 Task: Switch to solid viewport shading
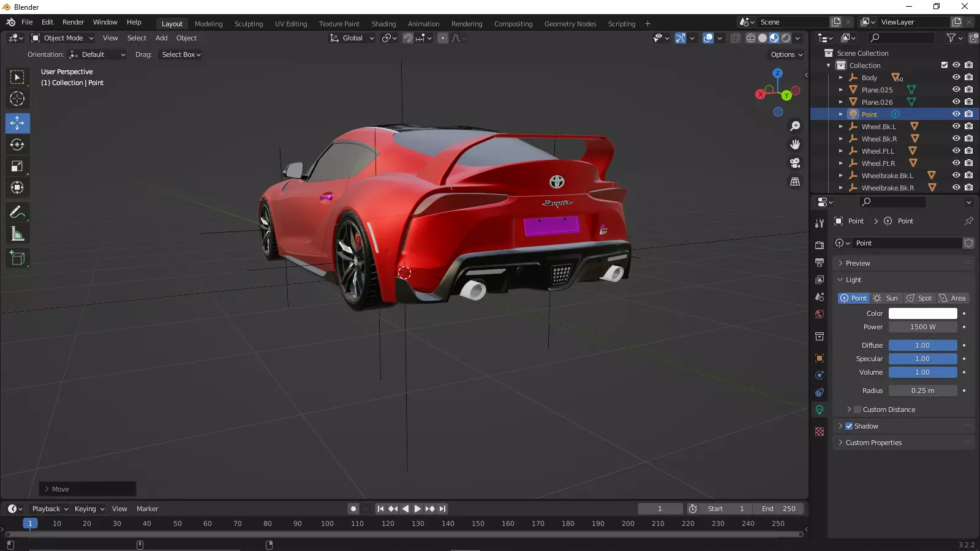763,38
